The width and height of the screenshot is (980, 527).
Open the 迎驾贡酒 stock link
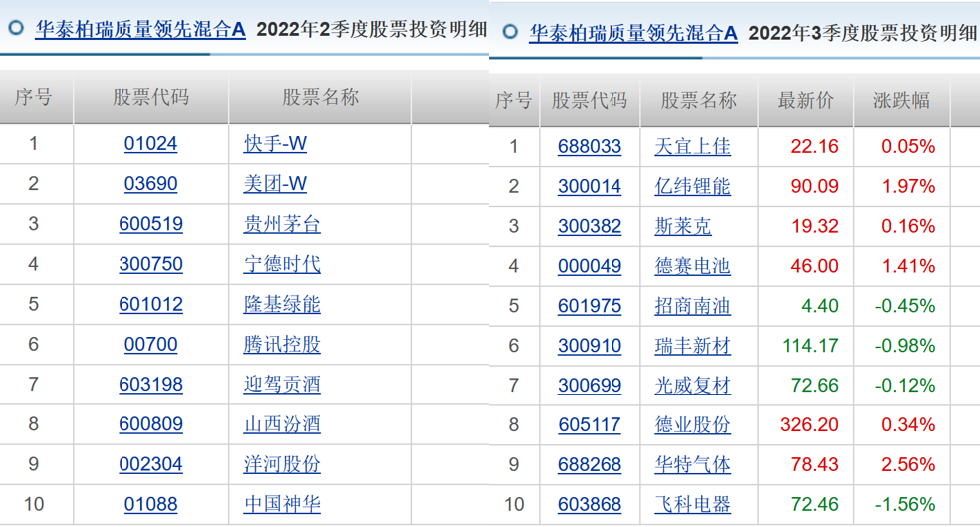coord(282,384)
